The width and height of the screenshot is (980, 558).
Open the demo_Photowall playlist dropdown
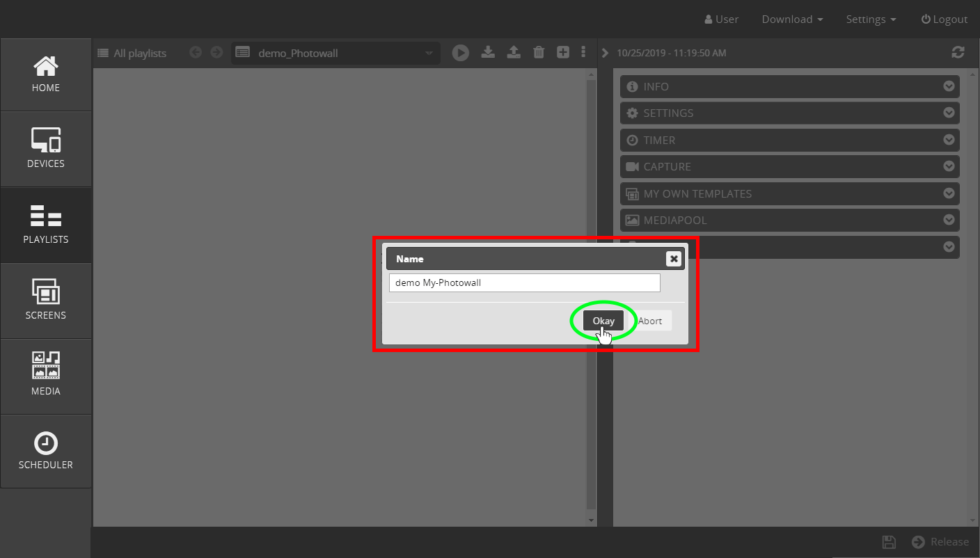[335, 53]
